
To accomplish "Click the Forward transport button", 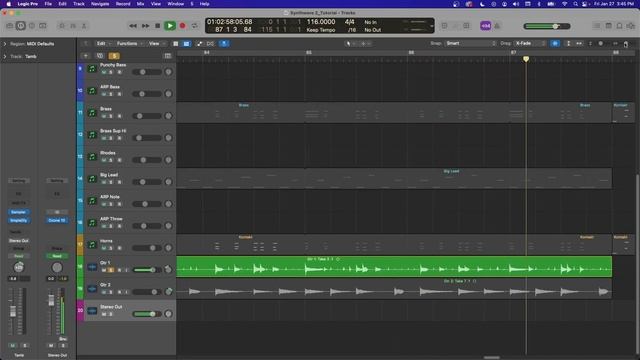I will point(145,26).
